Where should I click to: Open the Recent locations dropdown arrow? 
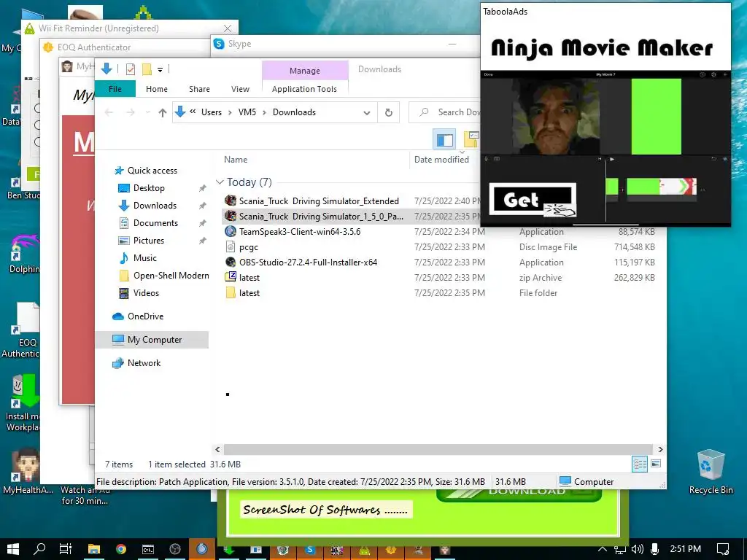coord(147,112)
